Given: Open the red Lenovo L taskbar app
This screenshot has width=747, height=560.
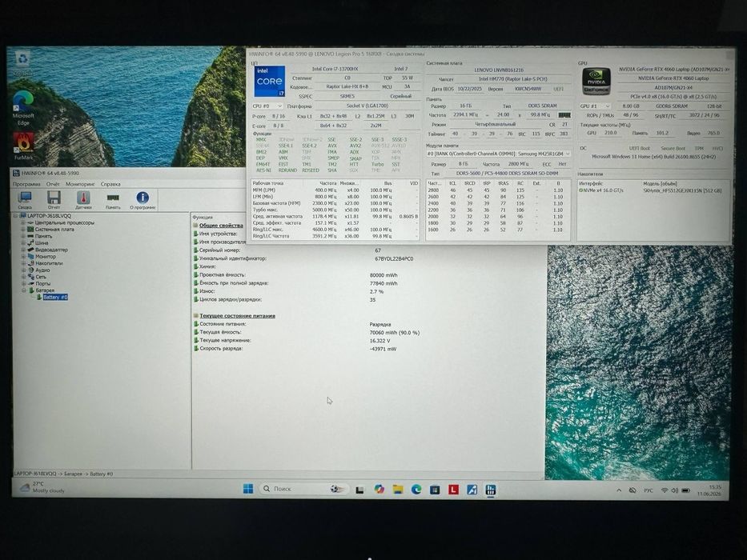Looking at the screenshot, I should coord(453,489).
